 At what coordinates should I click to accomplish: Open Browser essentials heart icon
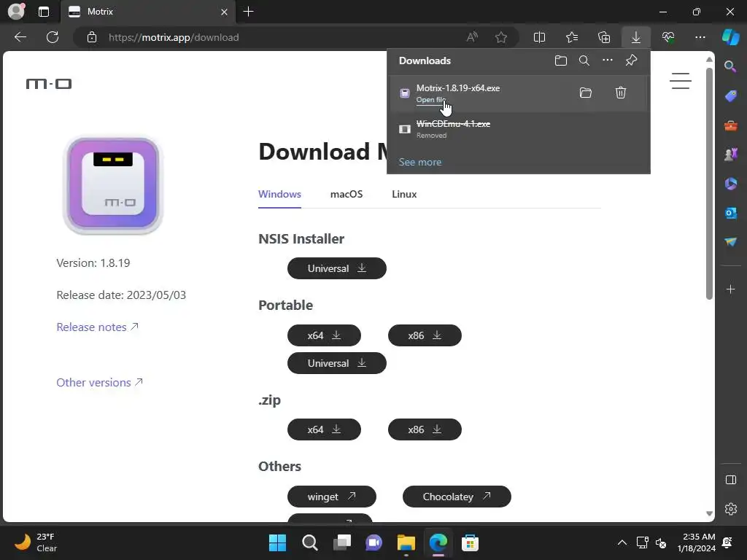[668, 37]
